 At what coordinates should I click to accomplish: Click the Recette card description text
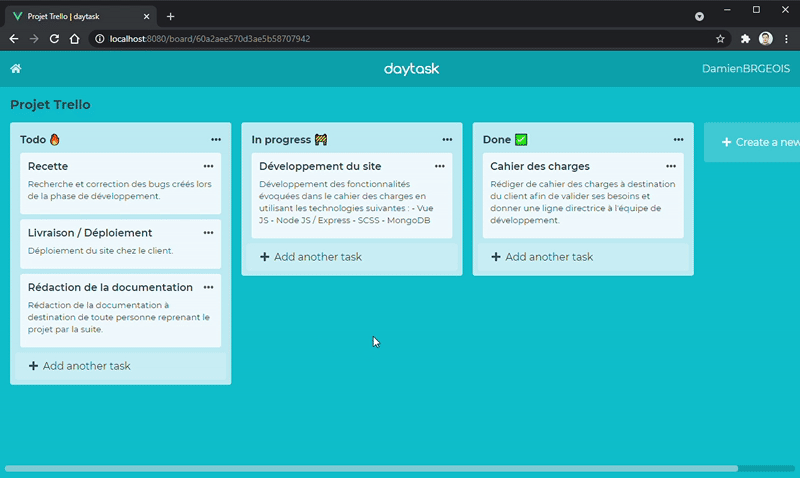click(119, 190)
